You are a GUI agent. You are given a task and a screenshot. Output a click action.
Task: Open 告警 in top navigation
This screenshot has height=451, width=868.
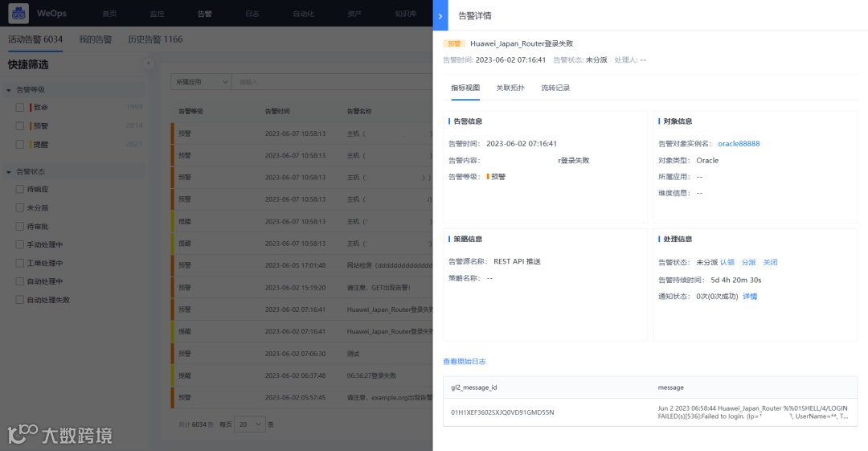pyautogui.click(x=205, y=14)
